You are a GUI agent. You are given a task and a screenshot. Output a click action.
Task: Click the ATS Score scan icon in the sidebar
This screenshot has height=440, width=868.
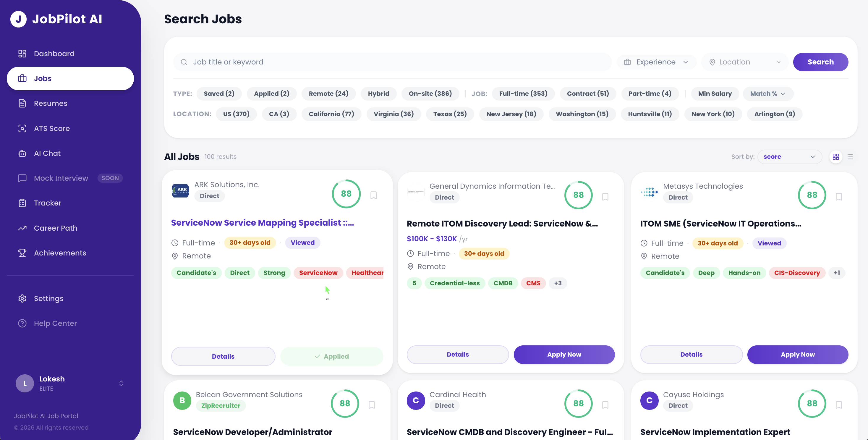point(22,128)
